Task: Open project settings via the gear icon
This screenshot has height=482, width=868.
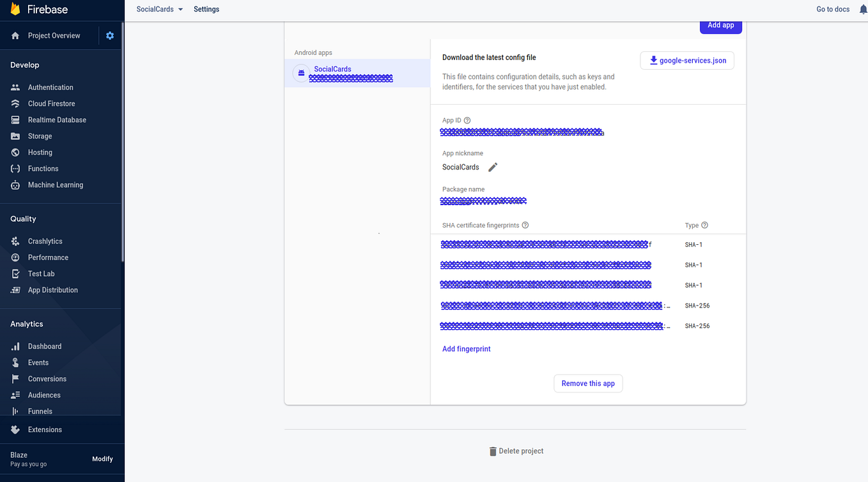Action: 109,35
